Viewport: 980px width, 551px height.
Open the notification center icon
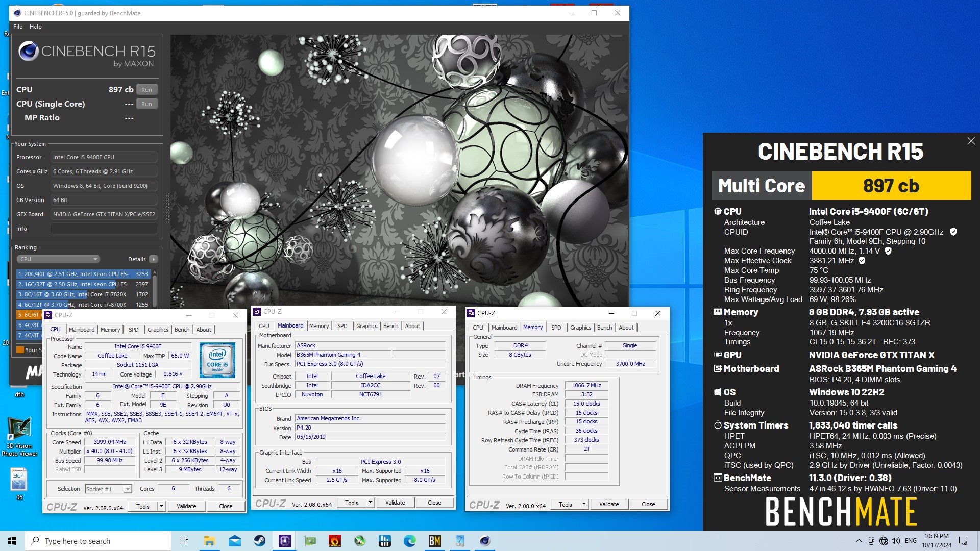963,541
